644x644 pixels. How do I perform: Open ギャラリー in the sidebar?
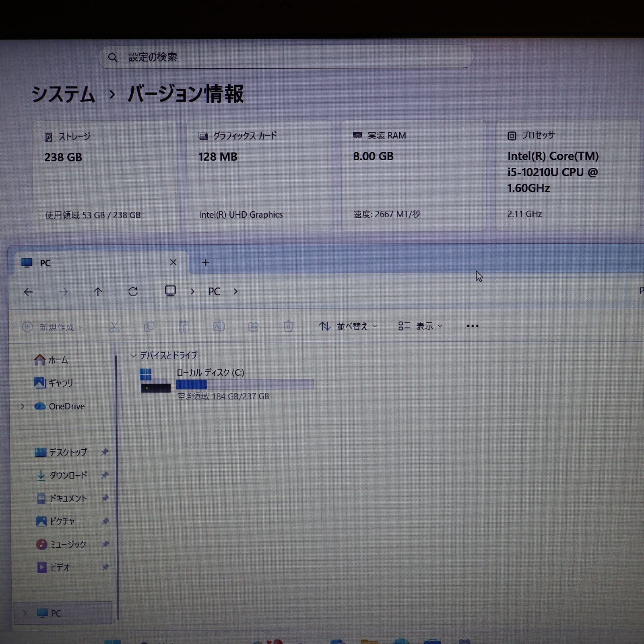[57, 383]
